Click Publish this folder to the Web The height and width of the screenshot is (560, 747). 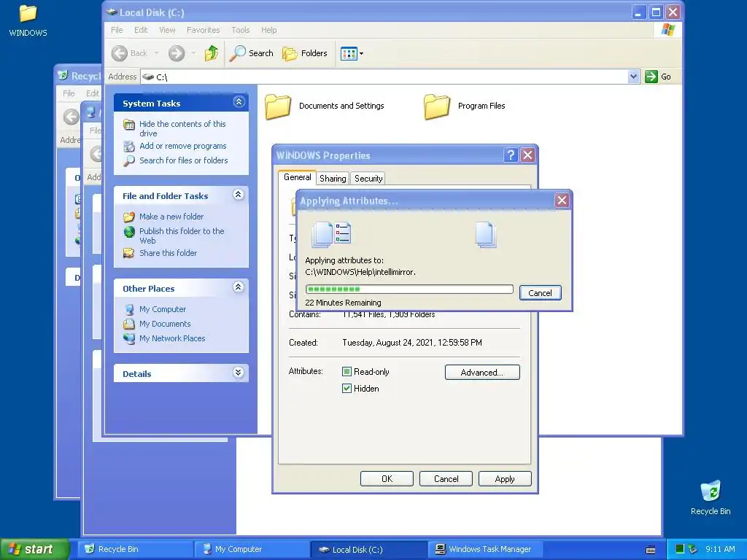(182, 236)
